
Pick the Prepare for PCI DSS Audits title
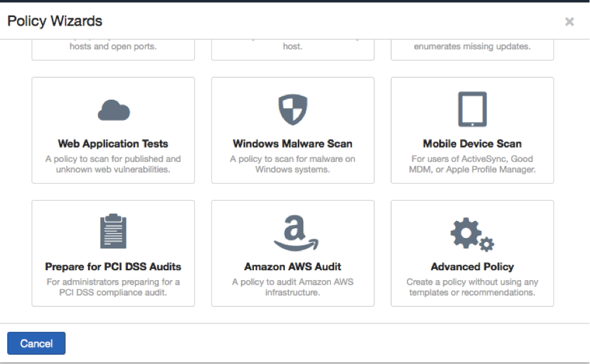[x=113, y=267]
